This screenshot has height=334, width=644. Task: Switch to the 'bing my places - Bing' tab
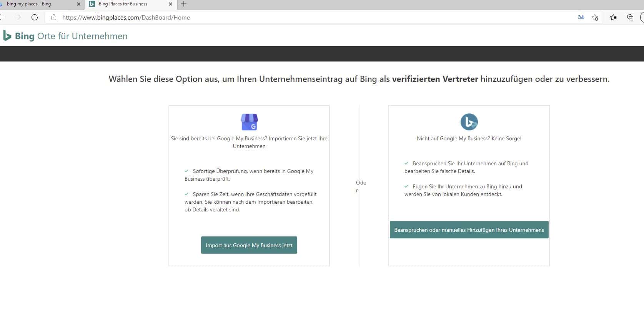point(35,4)
